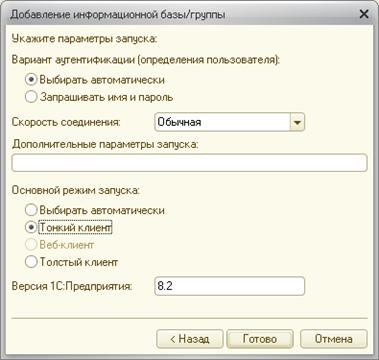Go back with the '< Назад' button
Viewport: 379px width, 360px height.
(x=190, y=339)
